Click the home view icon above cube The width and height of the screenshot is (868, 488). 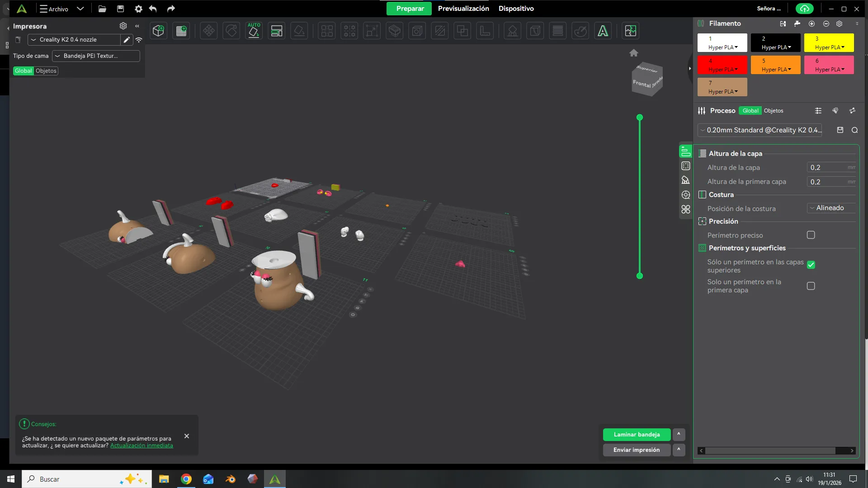click(634, 53)
